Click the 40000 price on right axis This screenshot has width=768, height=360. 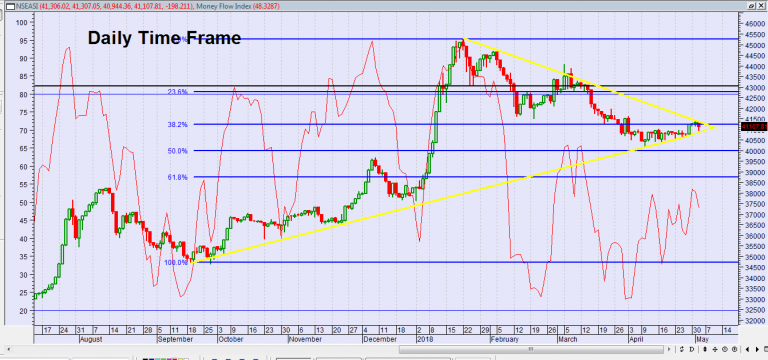click(755, 151)
